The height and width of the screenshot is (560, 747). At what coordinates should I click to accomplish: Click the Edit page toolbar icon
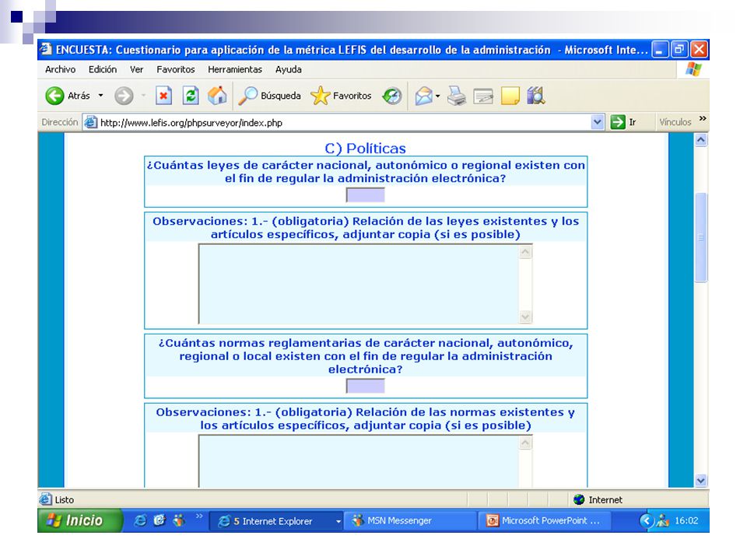[483, 96]
